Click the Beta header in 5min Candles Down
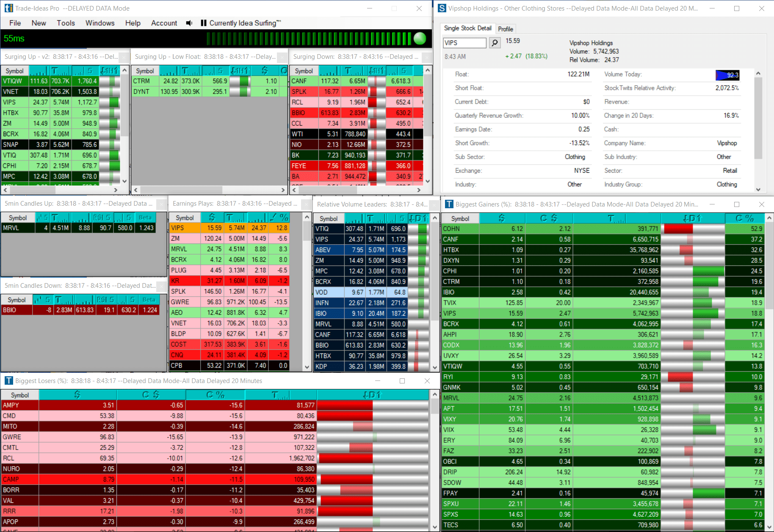Viewport: 774px width, 532px height. click(x=149, y=300)
